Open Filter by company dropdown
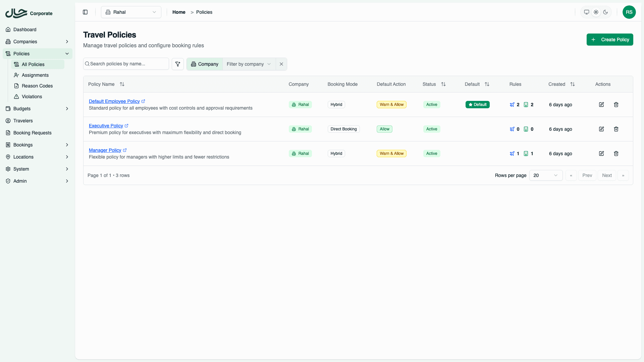Viewport: 644px width, 362px height. pyautogui.click(x=249, y=64)
